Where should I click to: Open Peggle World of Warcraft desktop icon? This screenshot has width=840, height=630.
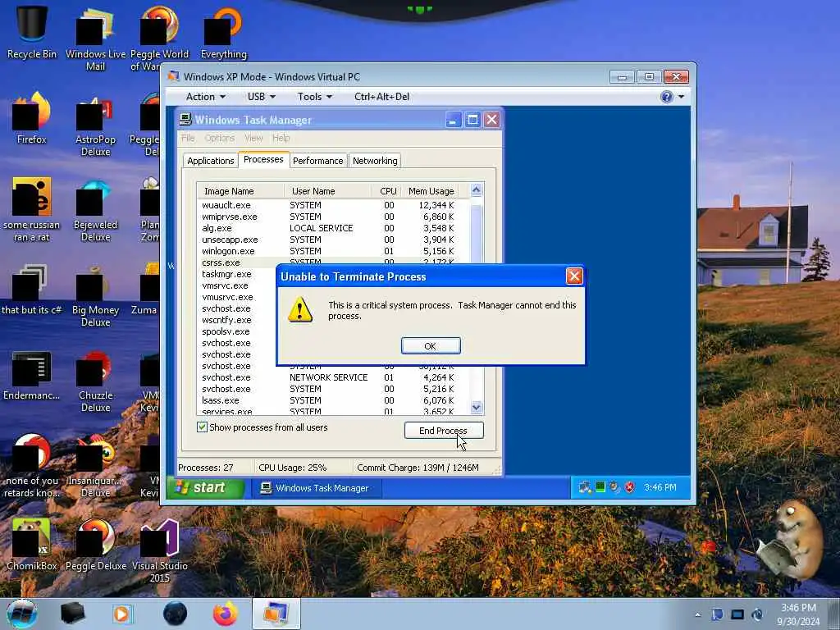tap(159, 39)
